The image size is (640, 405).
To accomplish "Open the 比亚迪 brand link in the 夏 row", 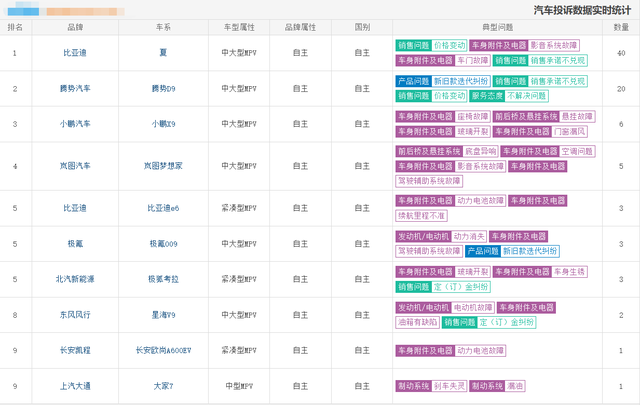I will tap(75, 53).
